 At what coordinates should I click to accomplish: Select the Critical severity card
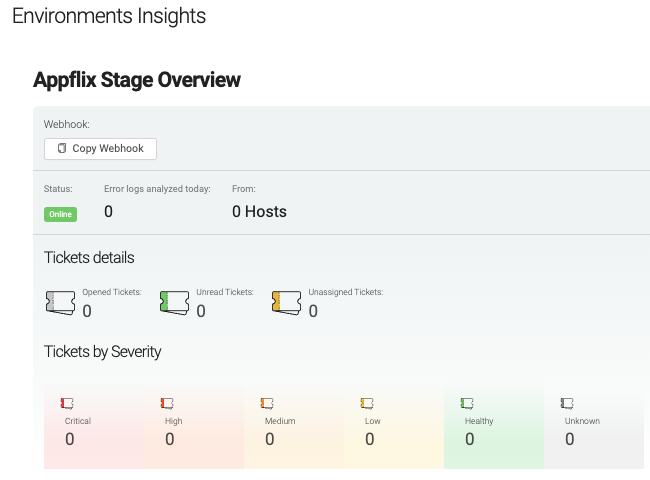(94, 430)
